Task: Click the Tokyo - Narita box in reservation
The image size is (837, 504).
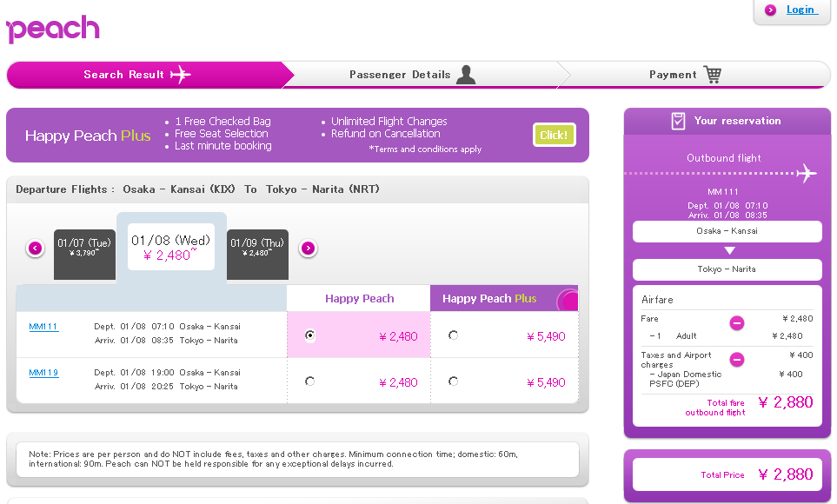Action: point(727,269)
